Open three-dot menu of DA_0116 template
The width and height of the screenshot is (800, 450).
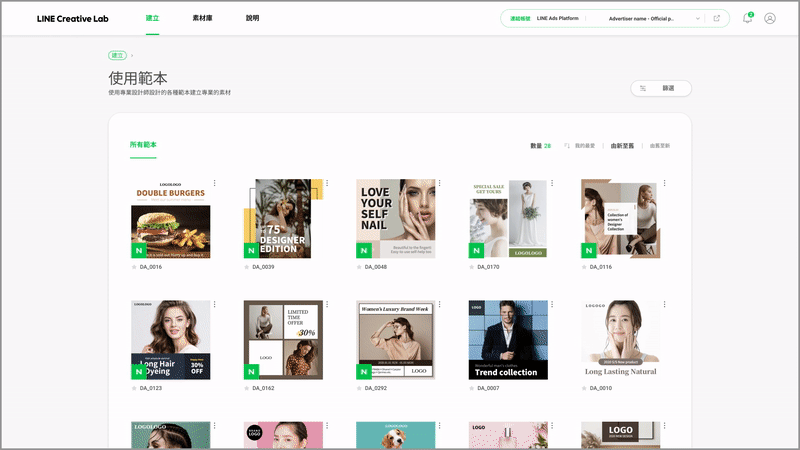coord(664,183)
